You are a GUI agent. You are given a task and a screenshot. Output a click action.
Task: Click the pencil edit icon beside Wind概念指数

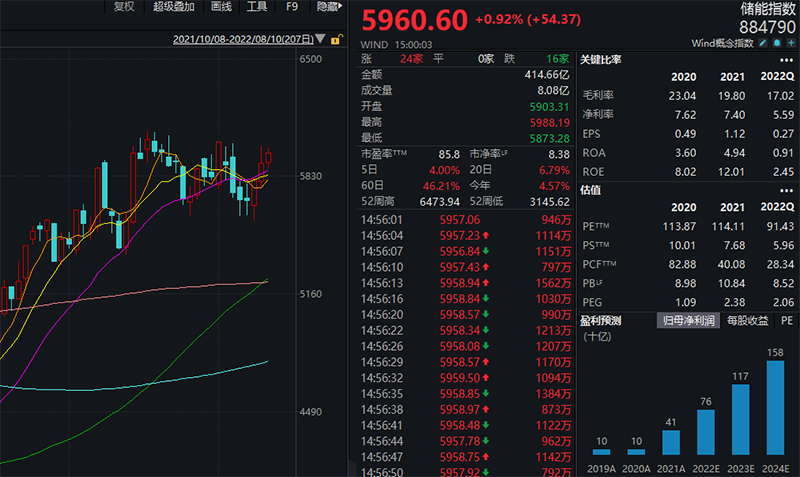pos(763,43)
